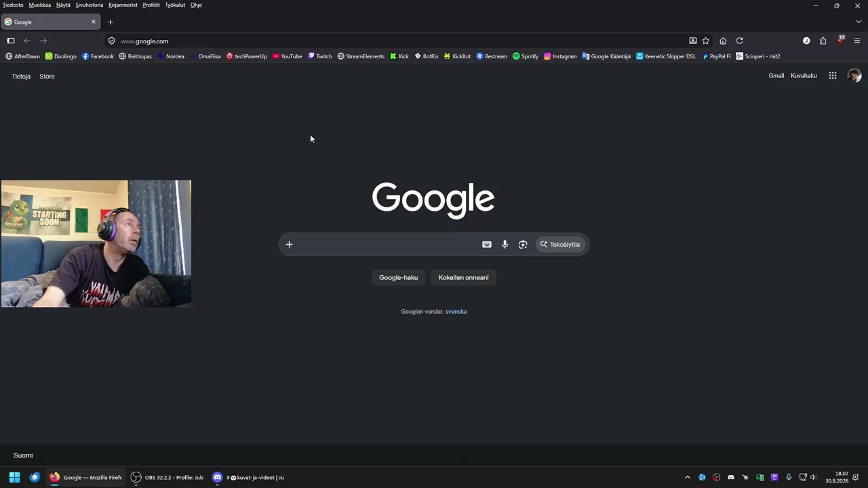868x488 pixels.
Task: Bookmark this page with the star icon
Action: click(x=706, y=41)
